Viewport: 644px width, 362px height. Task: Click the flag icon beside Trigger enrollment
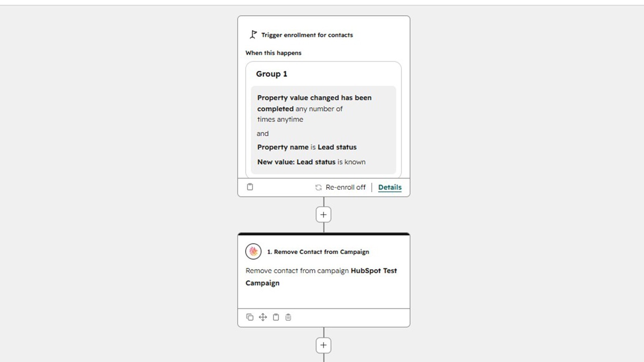[253, 35]
